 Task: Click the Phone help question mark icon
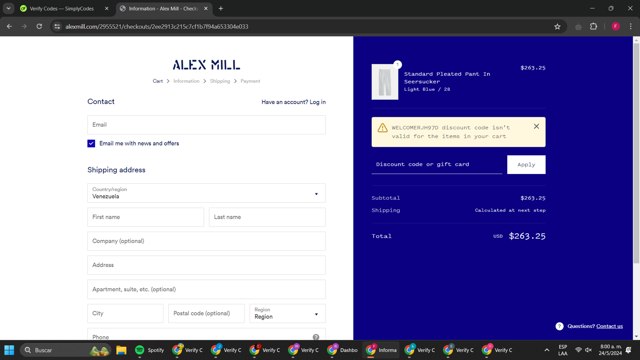tap(316, 337)
